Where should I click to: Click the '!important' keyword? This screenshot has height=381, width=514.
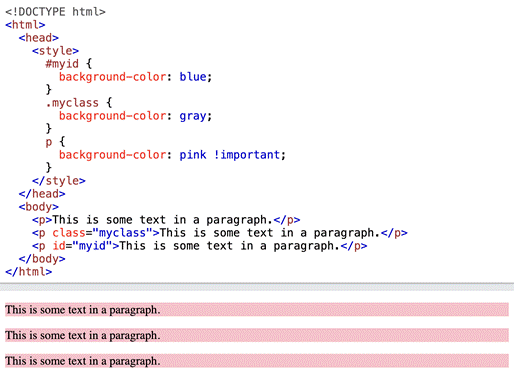[x=246, y=155]
